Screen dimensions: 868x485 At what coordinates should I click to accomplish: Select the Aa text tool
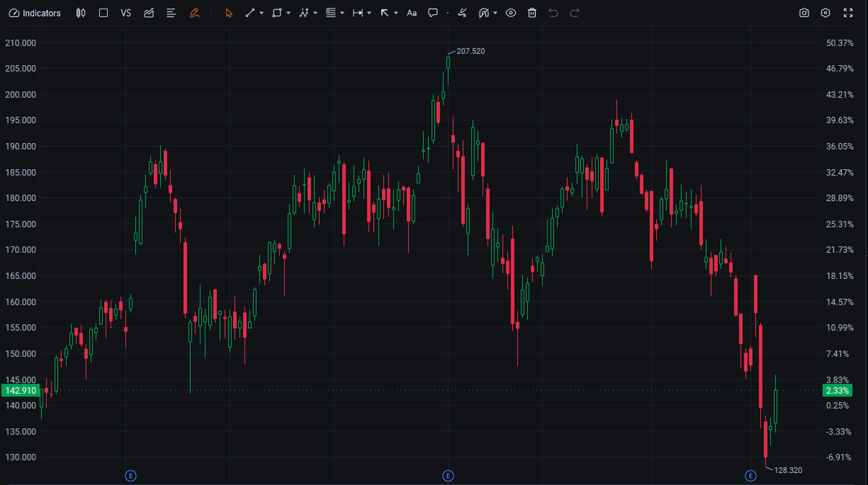(412, 13)
